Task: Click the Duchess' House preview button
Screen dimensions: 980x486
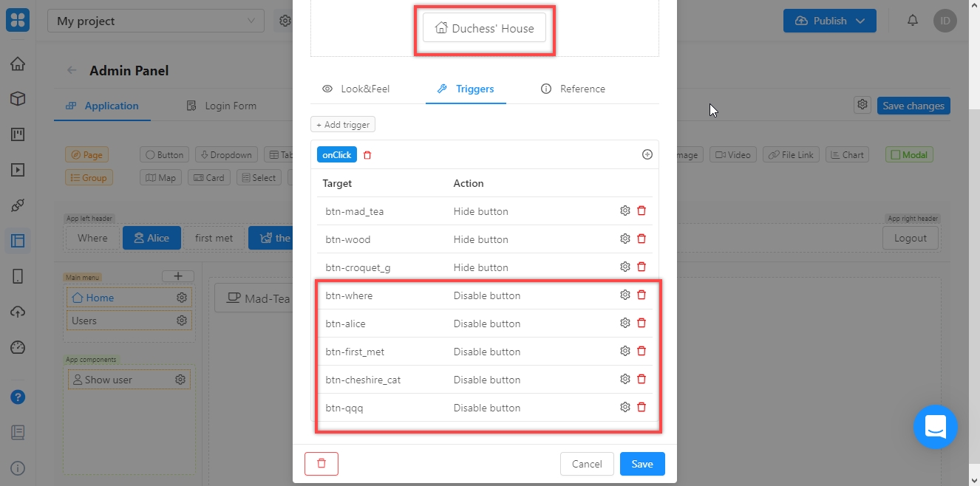Action: point(484,29)
